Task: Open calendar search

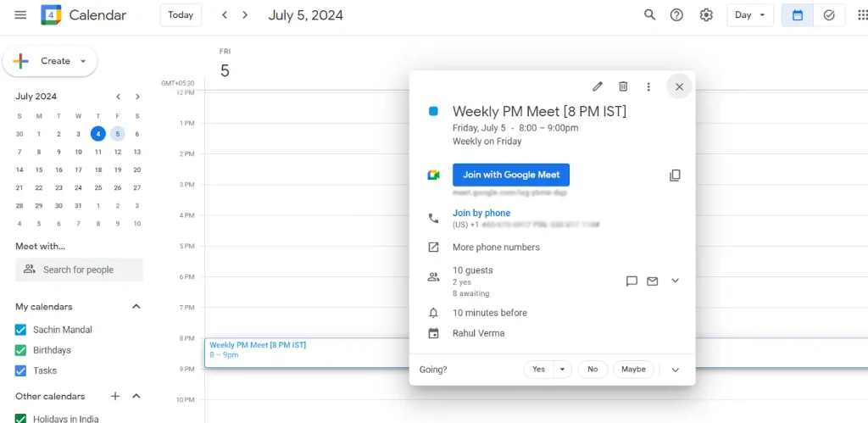Action: tap(650, 15)
